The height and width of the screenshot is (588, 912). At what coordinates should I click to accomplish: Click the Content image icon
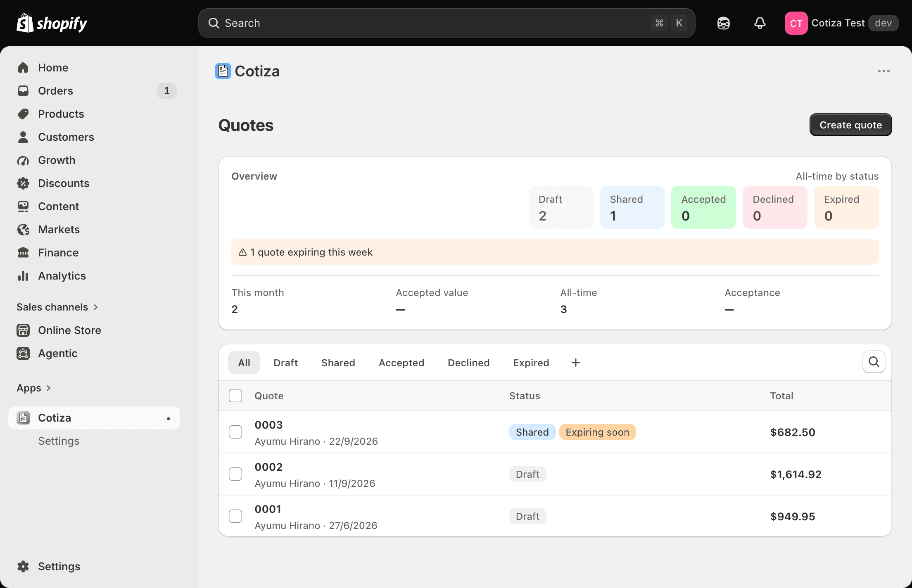(x=23, y=206)
